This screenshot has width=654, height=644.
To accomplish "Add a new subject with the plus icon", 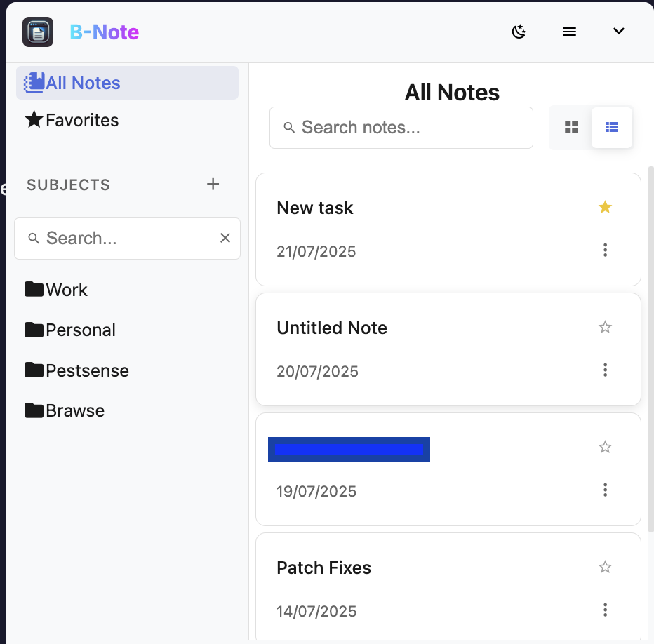I will click(x=213, y=184).
